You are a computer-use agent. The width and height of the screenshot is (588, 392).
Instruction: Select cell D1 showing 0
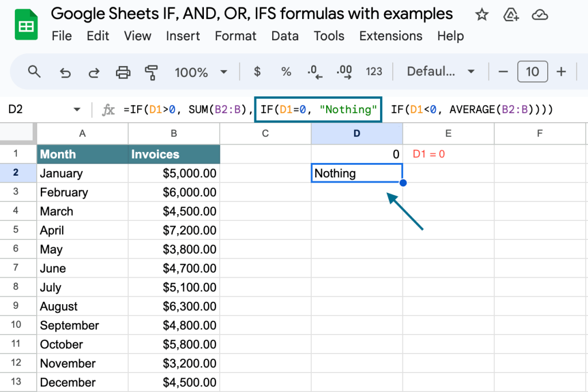(357, 154)
